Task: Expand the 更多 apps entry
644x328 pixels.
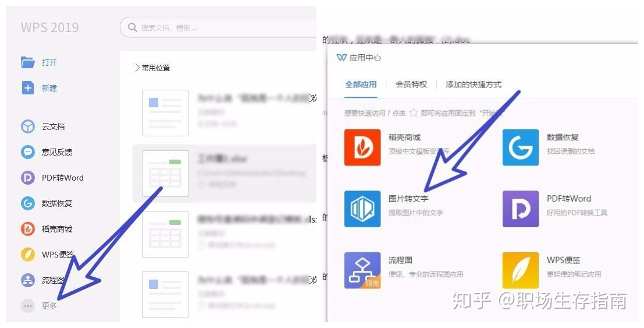Action: coord(39,306)
